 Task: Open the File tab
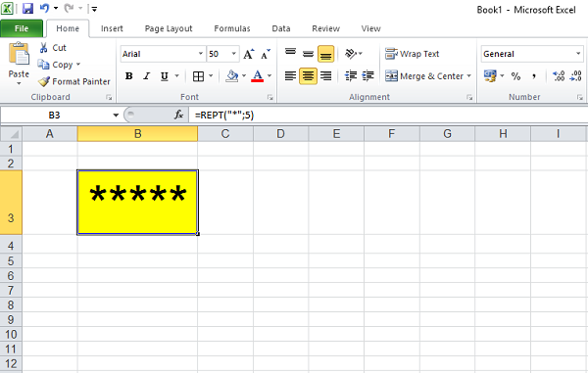(x=22, y=28)
